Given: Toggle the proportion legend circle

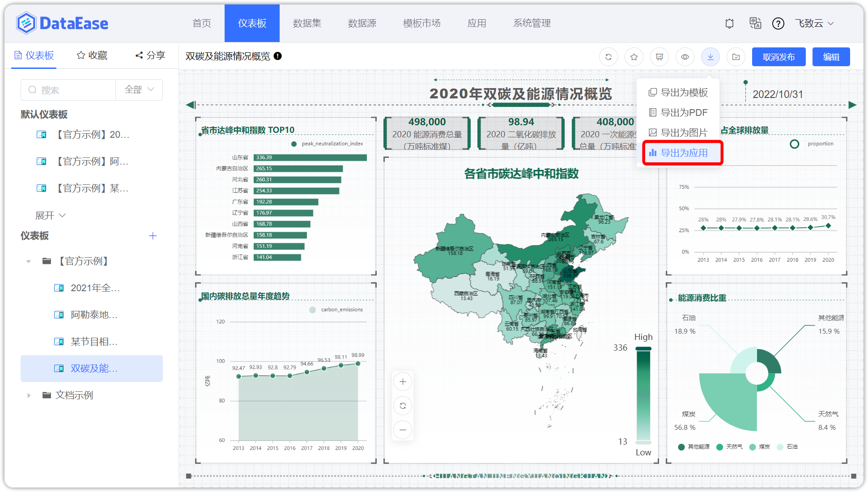Looking at the screenshot, I should pyautogui.click(x=794, y=144).
